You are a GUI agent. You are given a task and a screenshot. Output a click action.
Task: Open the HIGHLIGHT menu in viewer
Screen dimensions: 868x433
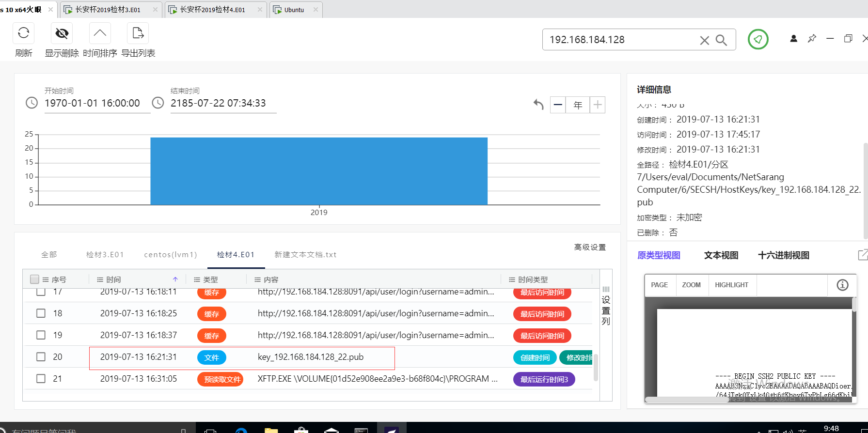coord(731,285)
